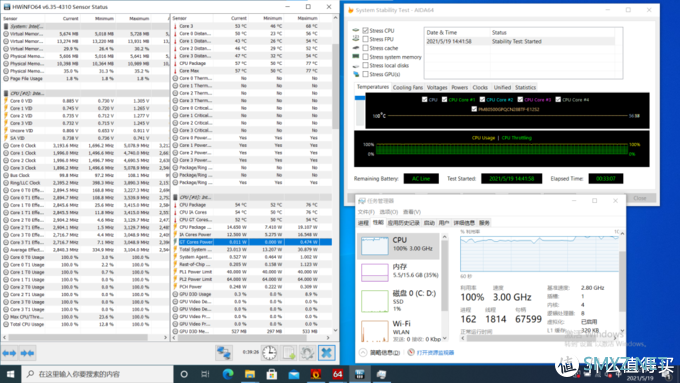
Task: Open the 文件(F) menu in Task Manager
Action: click(366, 212)
